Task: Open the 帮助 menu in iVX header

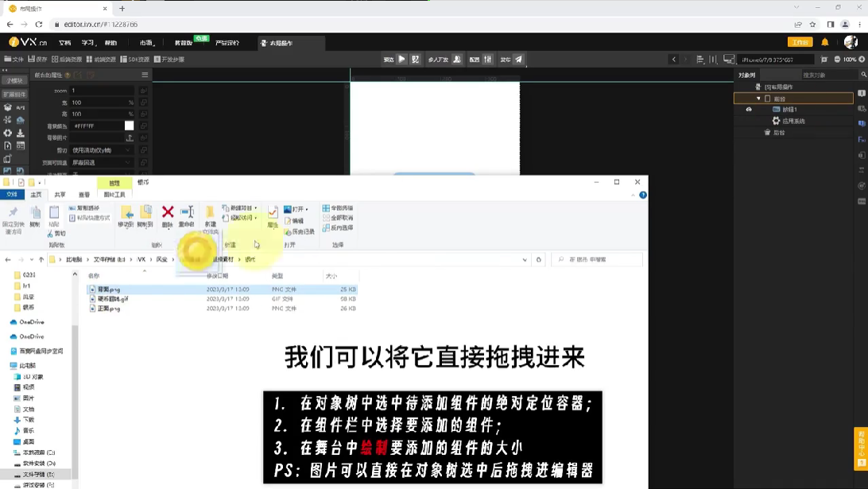Action: 110,43
